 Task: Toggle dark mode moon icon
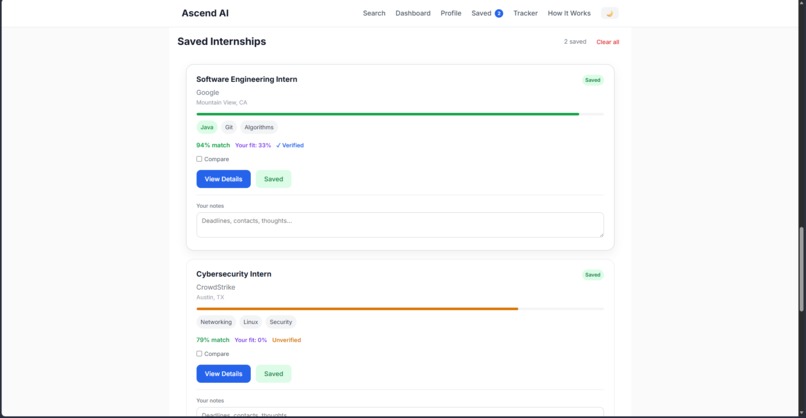point(609,13)
